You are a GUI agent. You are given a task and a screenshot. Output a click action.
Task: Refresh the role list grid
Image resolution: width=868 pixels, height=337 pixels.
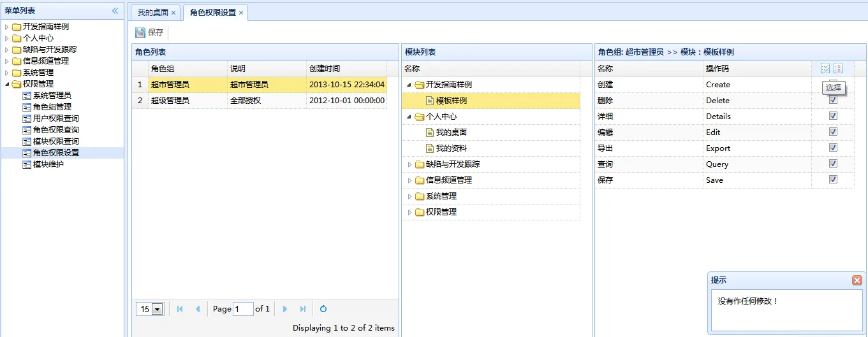point(323,309)
